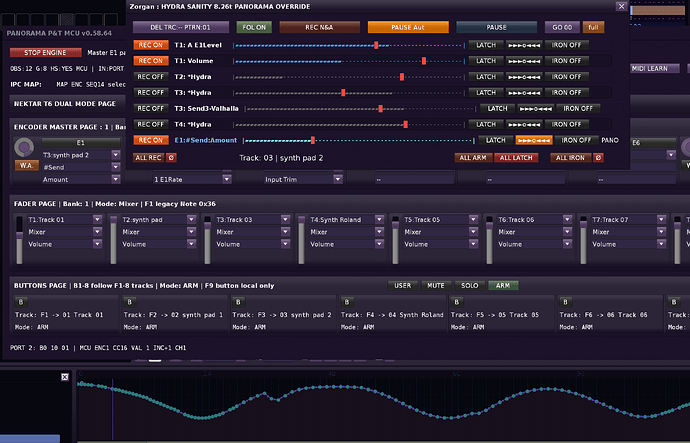690x443 pixels.
Task: Toggle REC OFF for T3: *Hydra
Action: pos(150,92)
